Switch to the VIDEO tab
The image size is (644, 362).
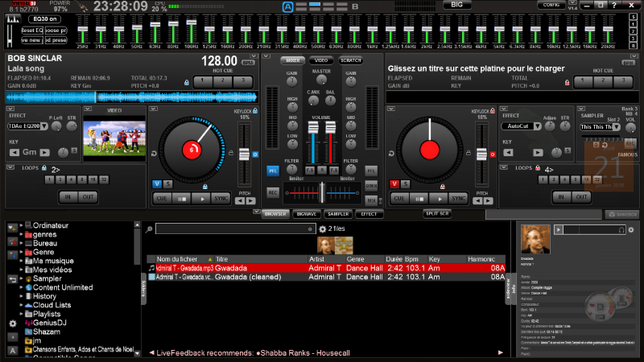click(320, 60)
